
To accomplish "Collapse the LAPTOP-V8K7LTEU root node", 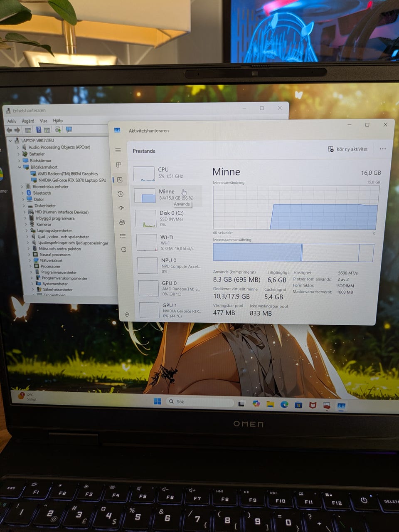I will pos(11,141).
